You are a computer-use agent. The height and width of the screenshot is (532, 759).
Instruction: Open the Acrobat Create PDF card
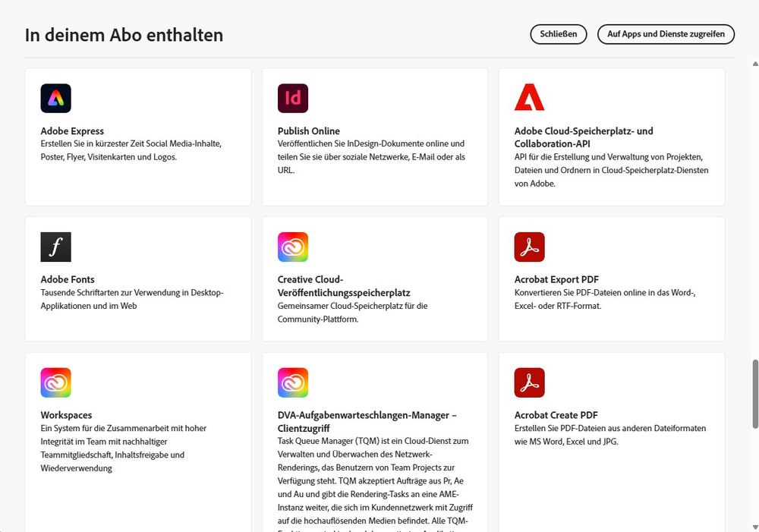pyautogui.click(x=611, y=425)
